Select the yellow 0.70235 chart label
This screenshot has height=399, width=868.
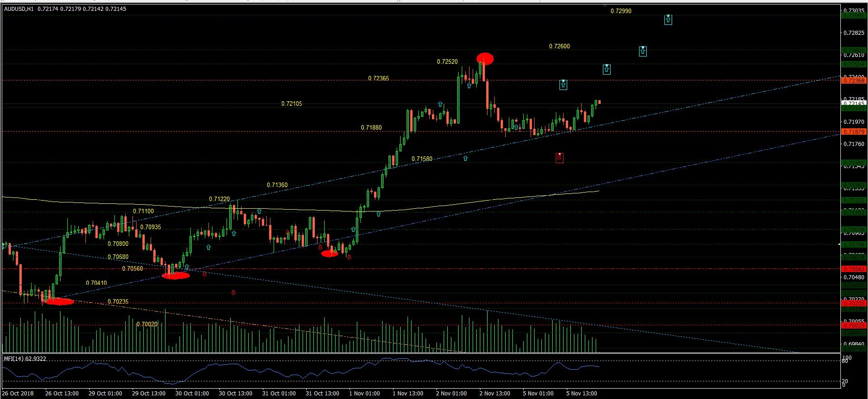coord(118,302)
